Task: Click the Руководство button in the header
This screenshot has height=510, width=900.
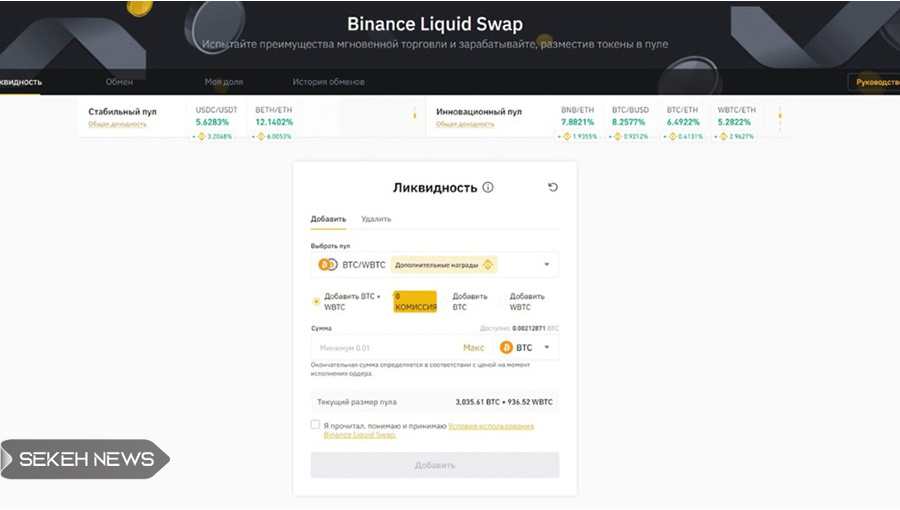Action: [x=874, y=82]
